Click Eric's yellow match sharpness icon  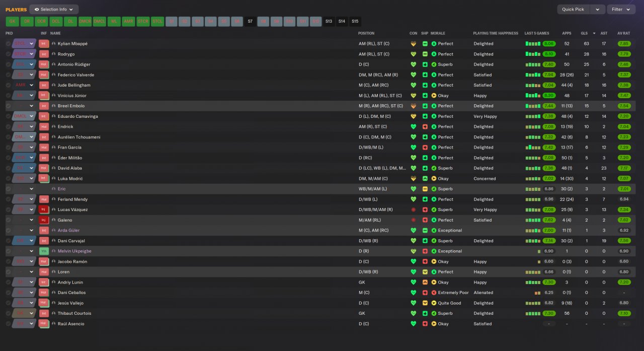click(425, 189)
